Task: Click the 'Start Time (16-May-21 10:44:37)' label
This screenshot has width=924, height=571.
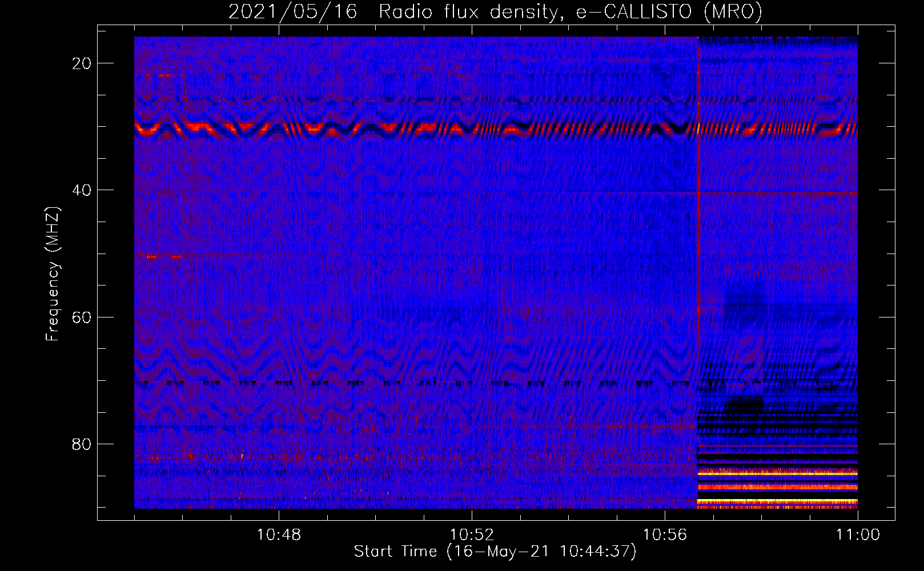Action: pos(495,552)
